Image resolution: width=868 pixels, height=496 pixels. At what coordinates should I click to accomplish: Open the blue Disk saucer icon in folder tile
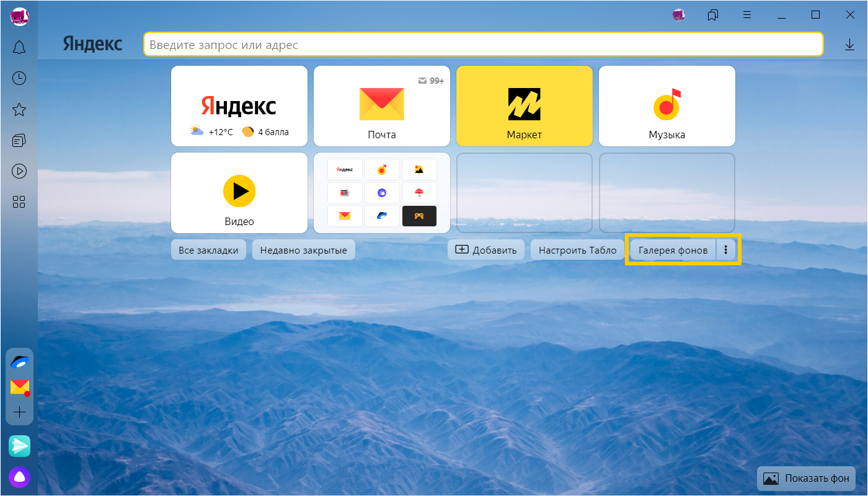[382, 216]
